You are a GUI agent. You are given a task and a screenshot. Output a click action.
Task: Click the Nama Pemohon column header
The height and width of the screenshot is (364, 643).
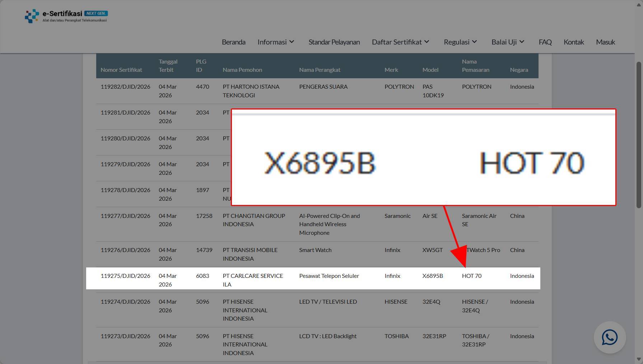click(x=242, y=70)
